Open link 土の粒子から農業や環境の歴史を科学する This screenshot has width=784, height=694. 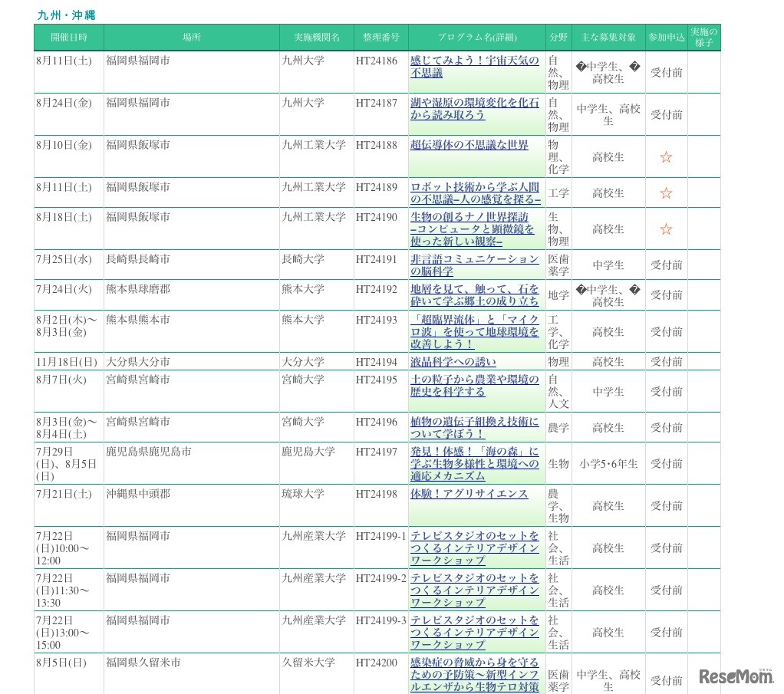coord(474,386)
